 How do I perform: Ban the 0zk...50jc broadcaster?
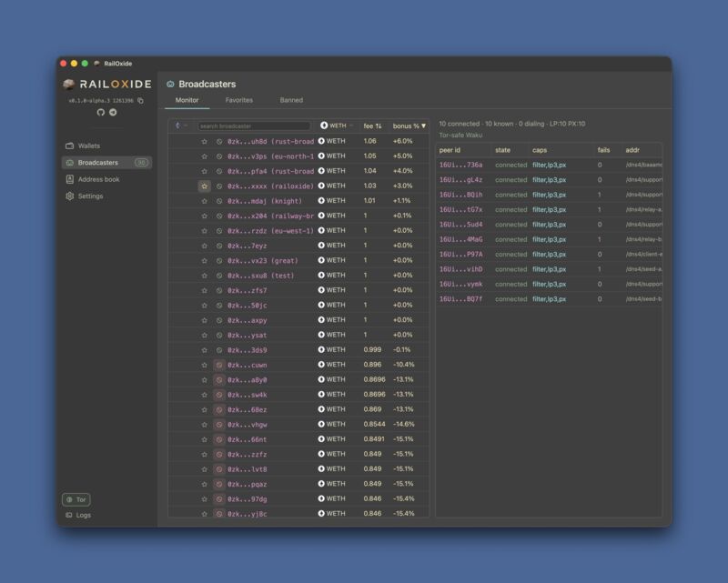219,306
